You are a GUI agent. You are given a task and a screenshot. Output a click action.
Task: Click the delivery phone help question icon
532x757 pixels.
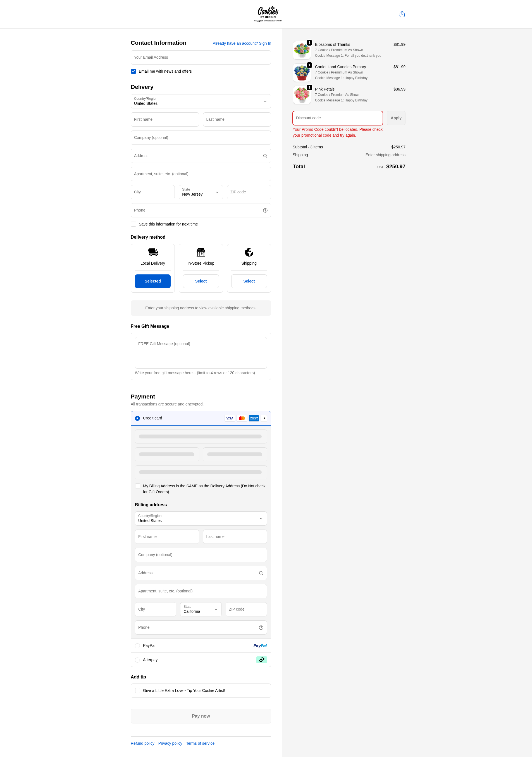[x=265, y=210]
